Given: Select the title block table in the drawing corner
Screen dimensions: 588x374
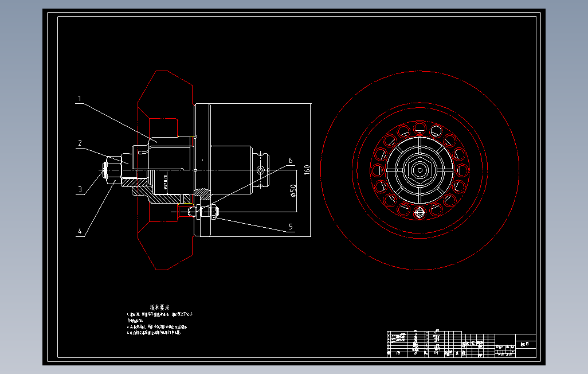Looking at the screenshot, I should (x=461, y=344).
